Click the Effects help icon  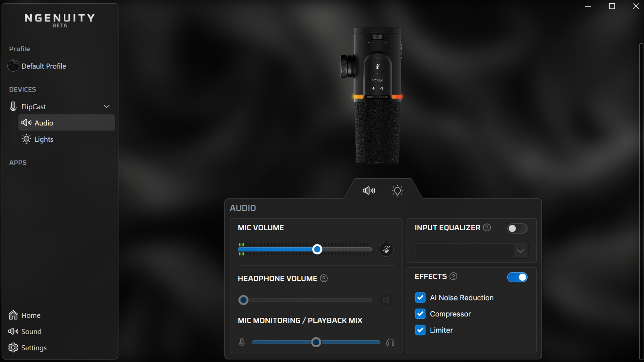point(453,276)
